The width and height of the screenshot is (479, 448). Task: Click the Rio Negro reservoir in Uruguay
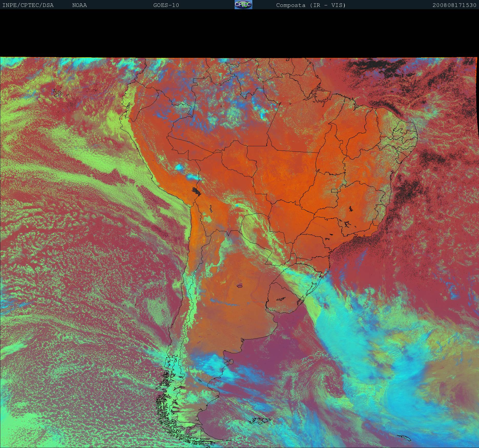pos(281,298)
